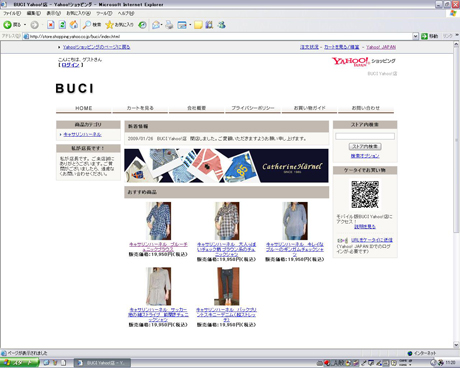Stop page loading with red X icon
This screenshot has width=460, height=368.
(51, 25)
